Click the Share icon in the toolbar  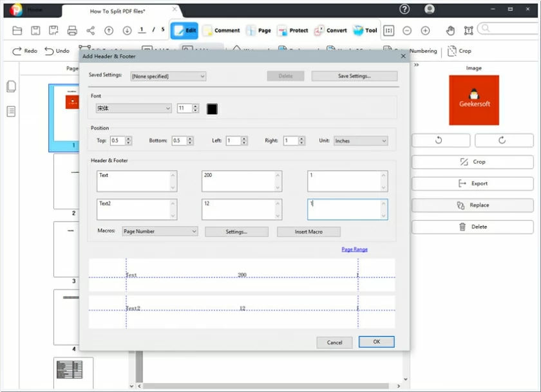[x=90, y=30]
